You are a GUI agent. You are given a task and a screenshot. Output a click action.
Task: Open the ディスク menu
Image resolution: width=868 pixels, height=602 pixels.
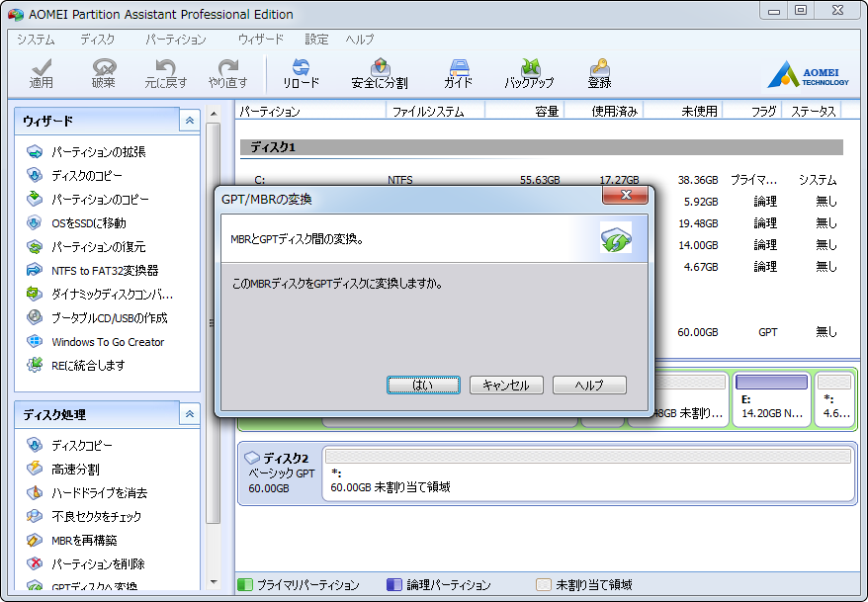[x=98, y=40]
